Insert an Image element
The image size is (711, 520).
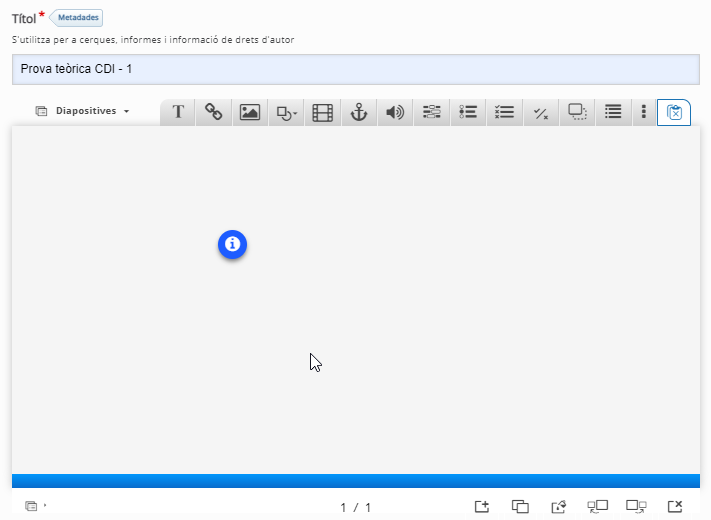point(250,112)
